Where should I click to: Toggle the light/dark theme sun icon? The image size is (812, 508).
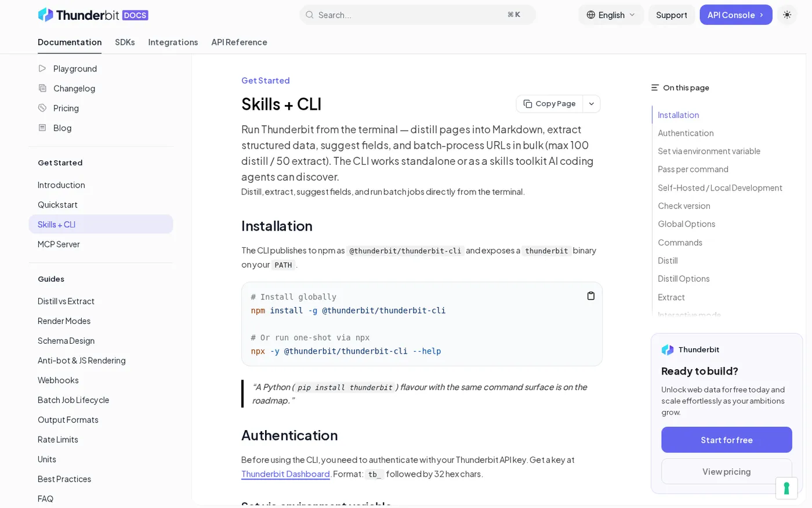click(x=787, y=15)
